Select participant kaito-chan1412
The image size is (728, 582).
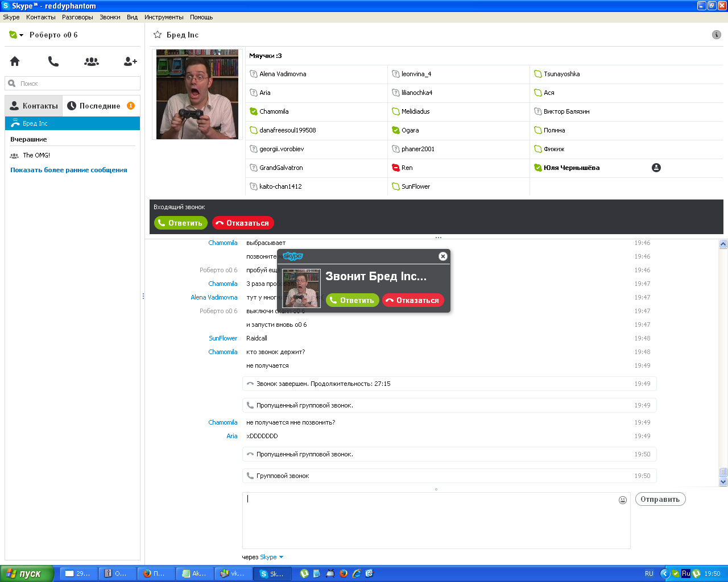coord(280,186)
